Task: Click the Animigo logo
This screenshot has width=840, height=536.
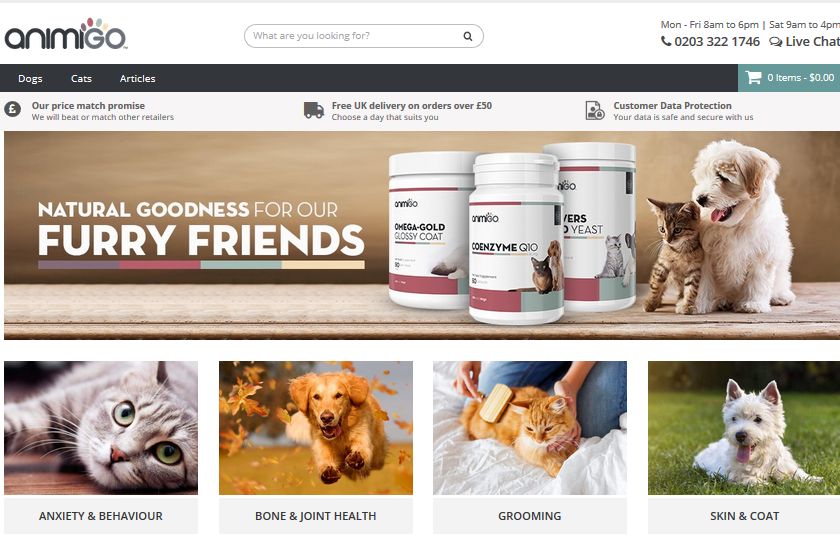Action: (65, 35)
